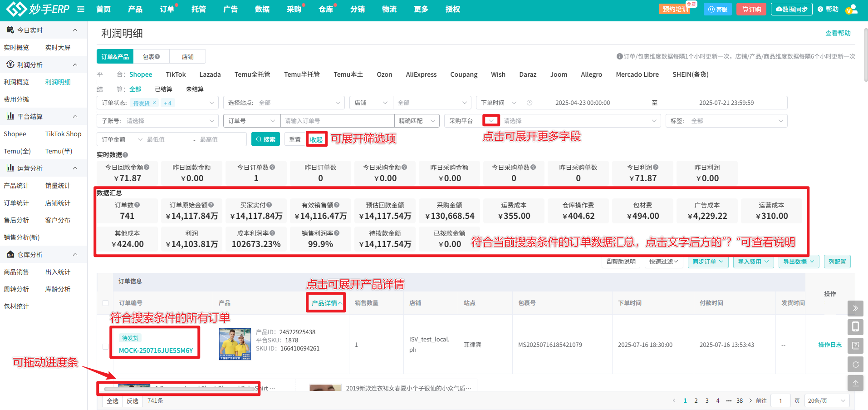This screenshot has height=410, width=868.
Task: Open order link MOCK-250716JUE5SM6Y
Action: tap(156, 351)
